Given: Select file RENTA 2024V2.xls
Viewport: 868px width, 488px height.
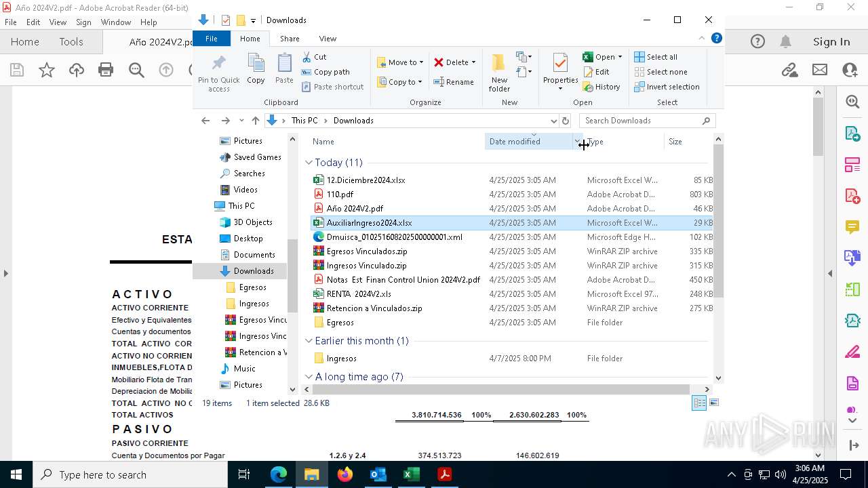Looking at the screenshot, I should point(359,294).
